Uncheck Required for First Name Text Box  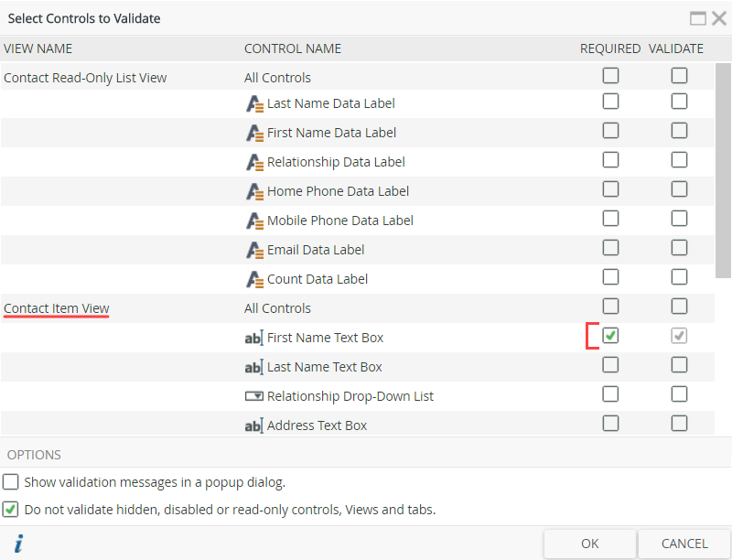(x=610, y=336)
